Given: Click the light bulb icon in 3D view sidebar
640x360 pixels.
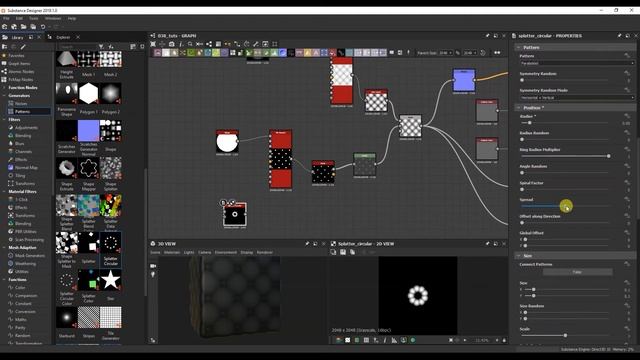Looking at the screenshot, I should (x=153, y=275).
